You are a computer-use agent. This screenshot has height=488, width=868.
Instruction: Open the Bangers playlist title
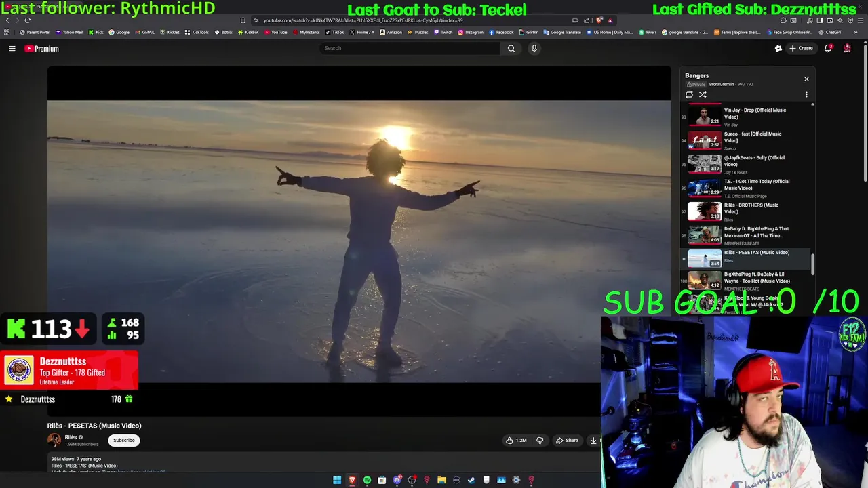[x=696, y=76]
